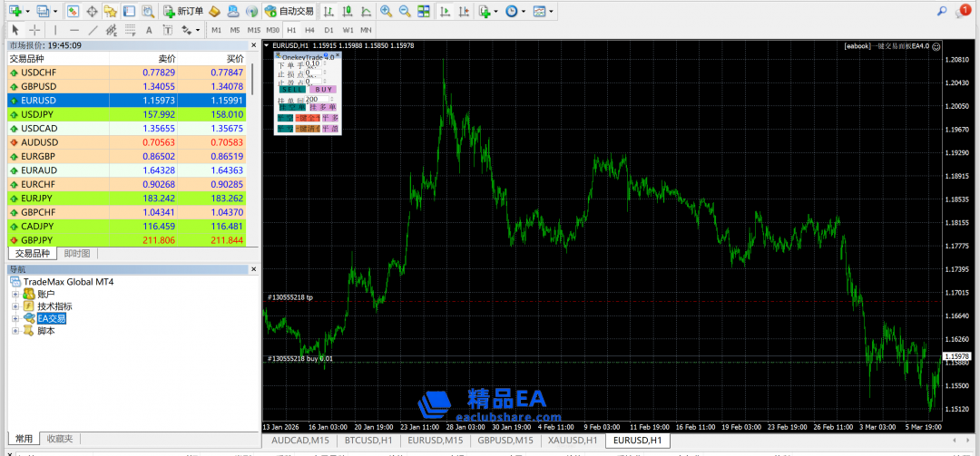This screenshot has width=980, height=456.
Task: Click the tile windows icon
Action: coord(424,11)
